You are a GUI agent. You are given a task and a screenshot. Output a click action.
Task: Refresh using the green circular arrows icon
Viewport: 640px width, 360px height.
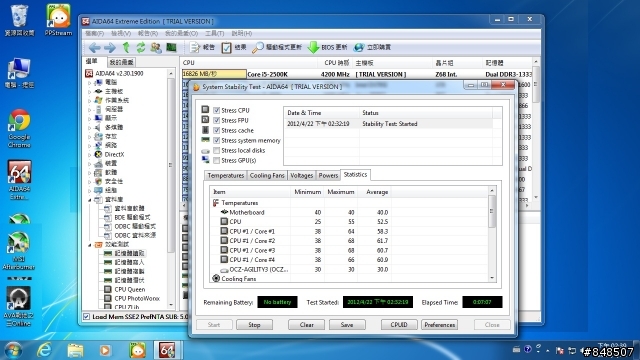point(141,48)
